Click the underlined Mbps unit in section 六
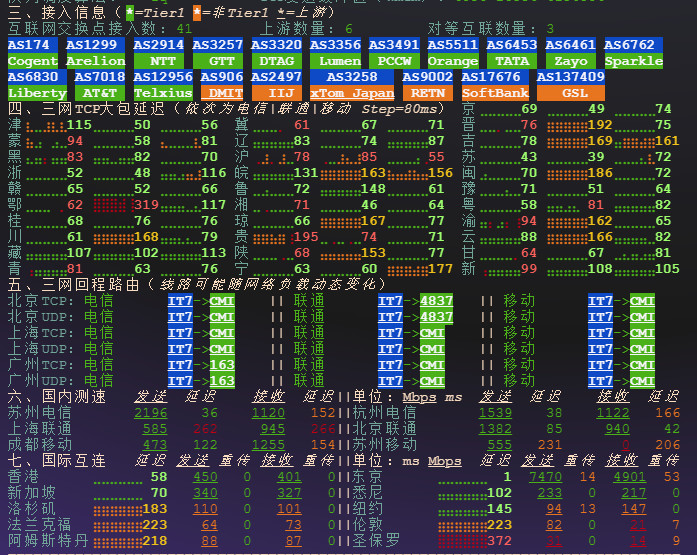Screen dimensions: 697x555 (419, 397)
